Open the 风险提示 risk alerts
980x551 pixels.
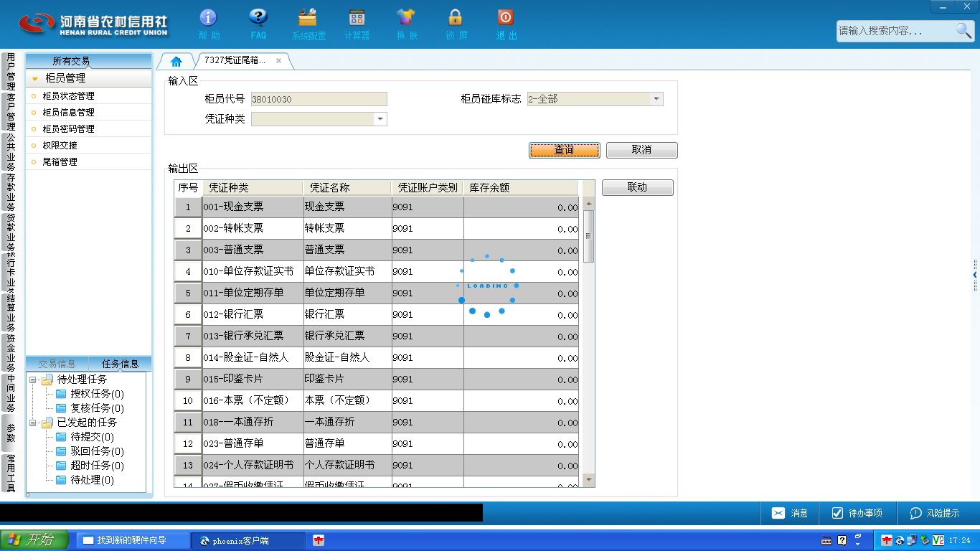935,513
